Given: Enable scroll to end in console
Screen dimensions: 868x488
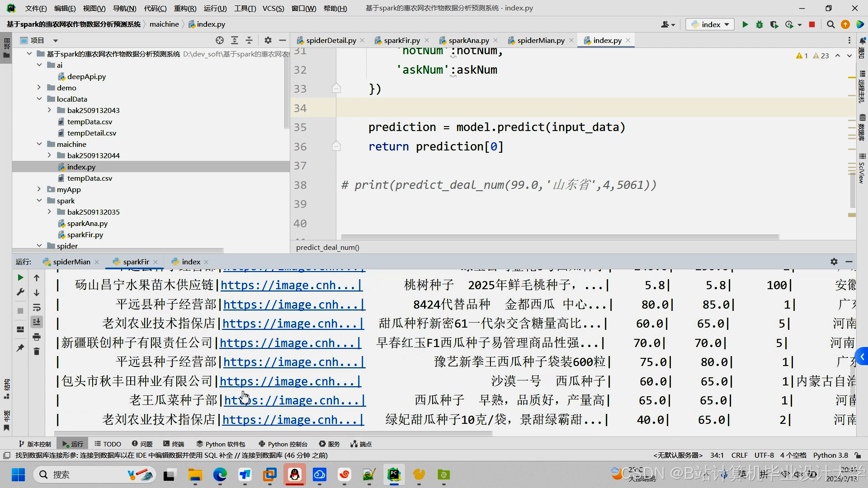Looking at the screenshot, I should pyautogui.click(x=37, y=322).
